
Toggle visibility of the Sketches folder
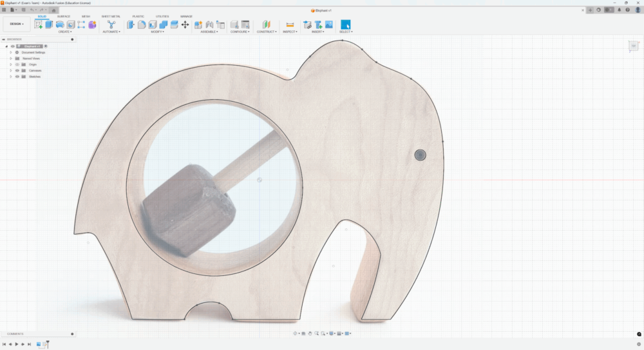17,76
